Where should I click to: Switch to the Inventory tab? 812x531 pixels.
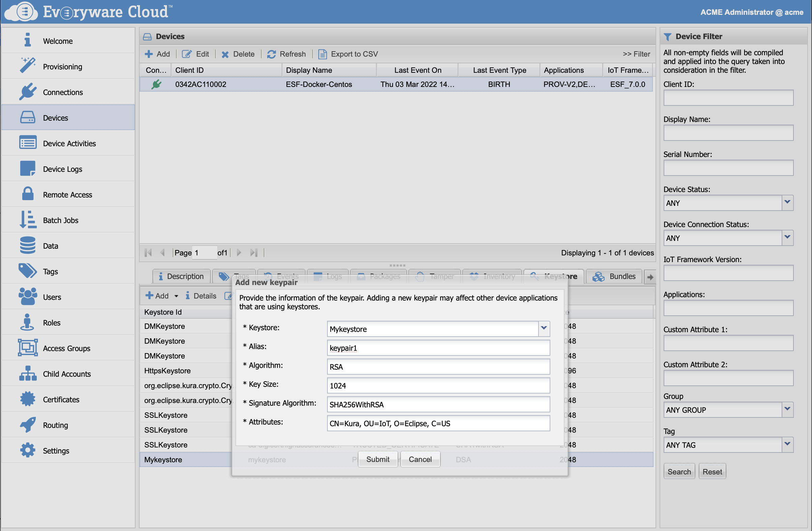[x=492, y=276]
